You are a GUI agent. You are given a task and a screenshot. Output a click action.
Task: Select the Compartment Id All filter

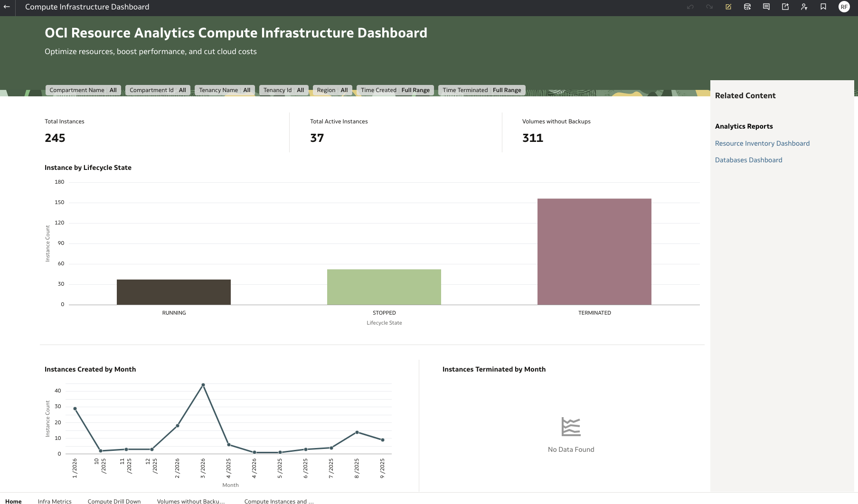pos(157,90)
